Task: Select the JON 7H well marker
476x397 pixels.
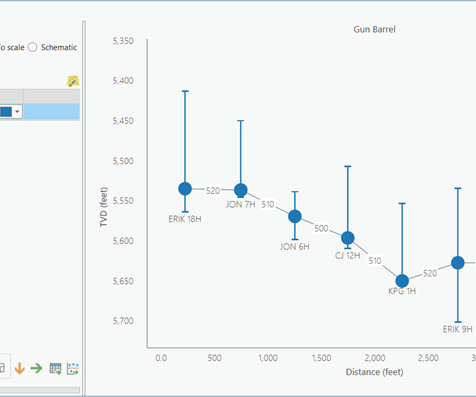Action: (241, 190)
